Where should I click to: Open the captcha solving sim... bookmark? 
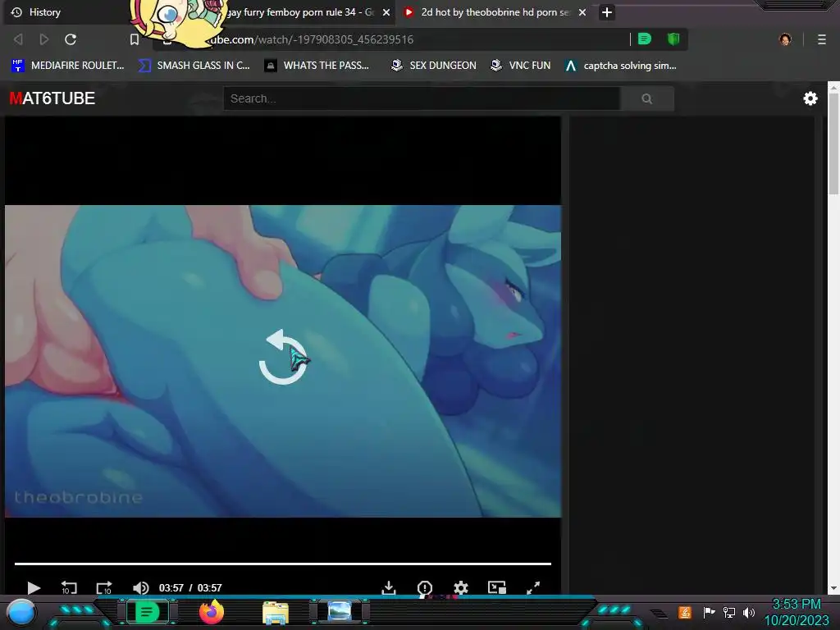(621, 66)
